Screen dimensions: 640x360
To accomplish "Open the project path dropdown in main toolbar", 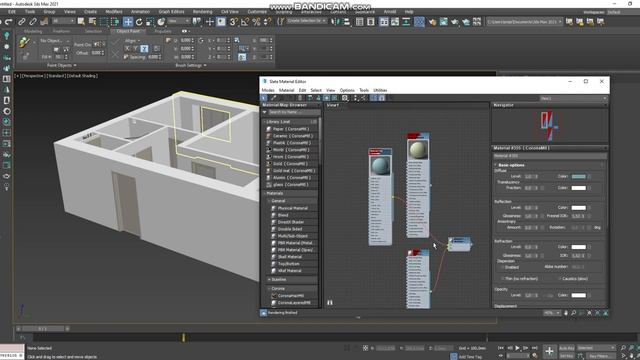I will click(524, 22).
